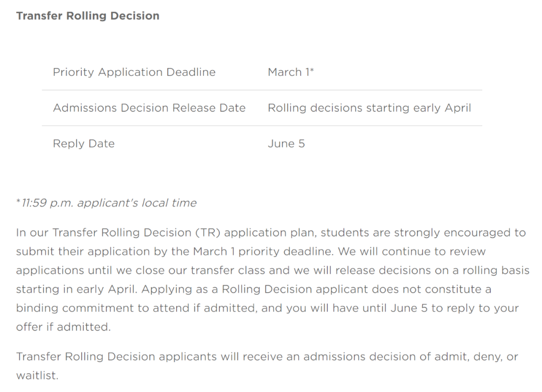The width and height of the screenshot is (542, 392).
Task: Click the March 1* deadline value
Action: coord(291,72)
